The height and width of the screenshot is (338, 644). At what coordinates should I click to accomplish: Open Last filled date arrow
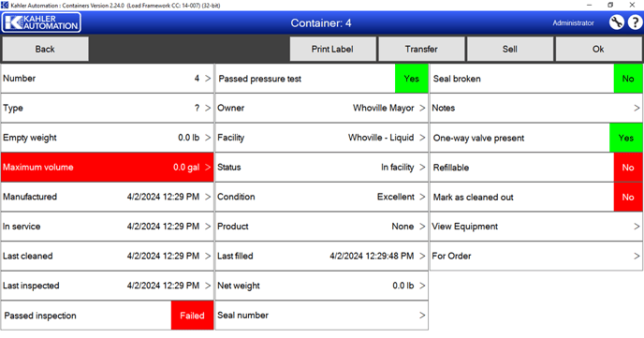[x=422, y=256]
